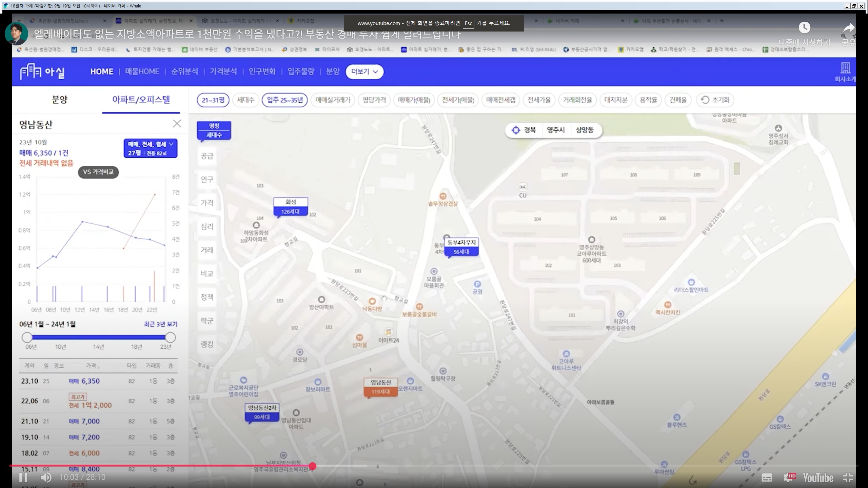Toggle the 21~31평 filter
Screen dimensions: 868x488
213,100
